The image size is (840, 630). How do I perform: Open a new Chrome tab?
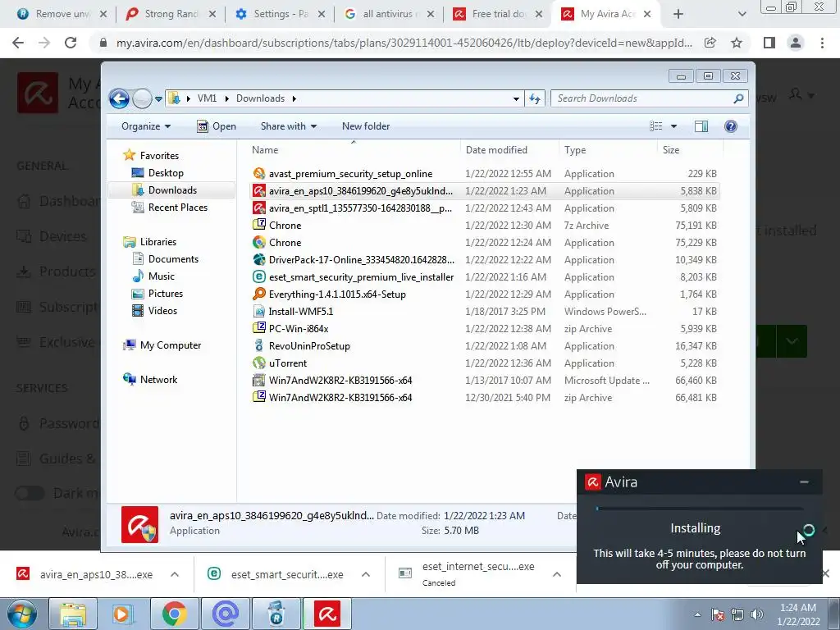678,14
